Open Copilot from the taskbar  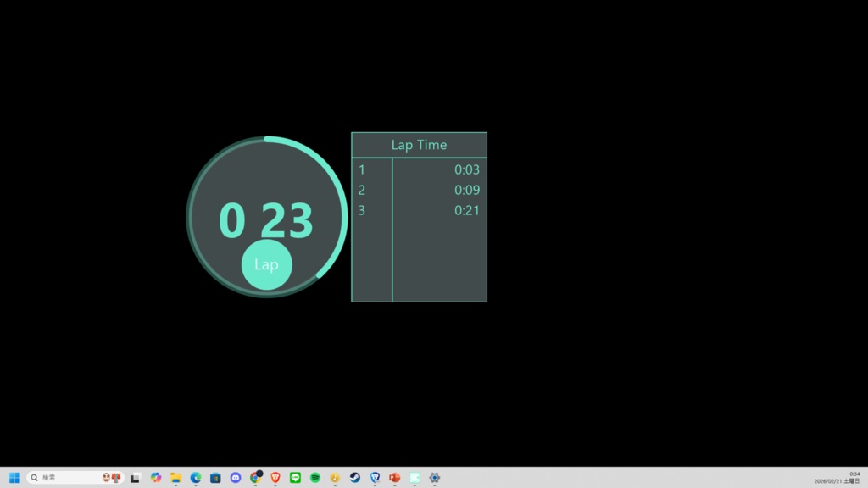156,477
